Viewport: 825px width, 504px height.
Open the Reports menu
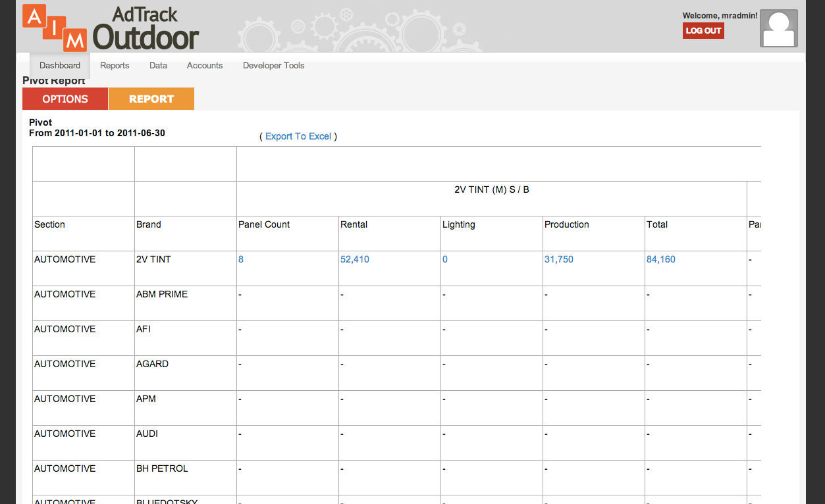tap(115, 66)
